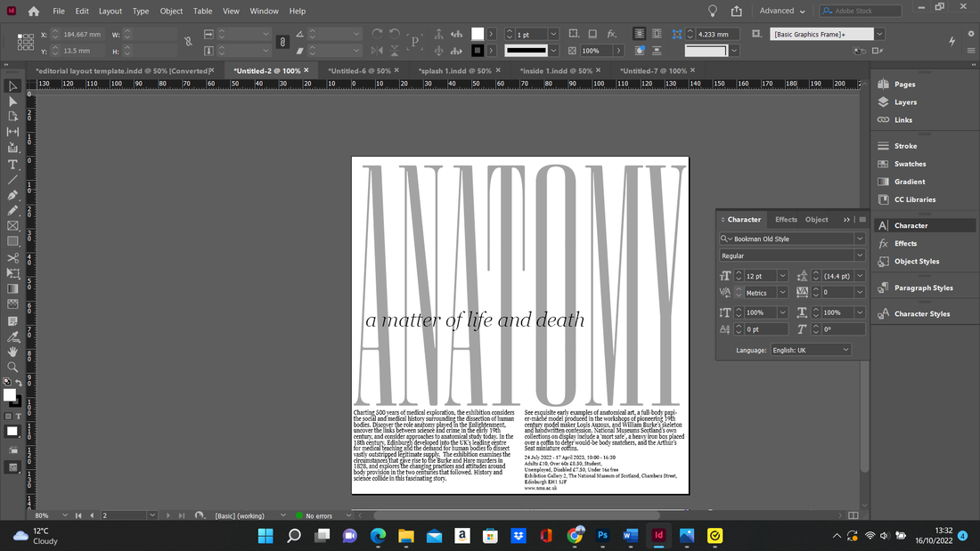
Task: Choose the Gradient Swatch tool
Action: coord(12,288)
